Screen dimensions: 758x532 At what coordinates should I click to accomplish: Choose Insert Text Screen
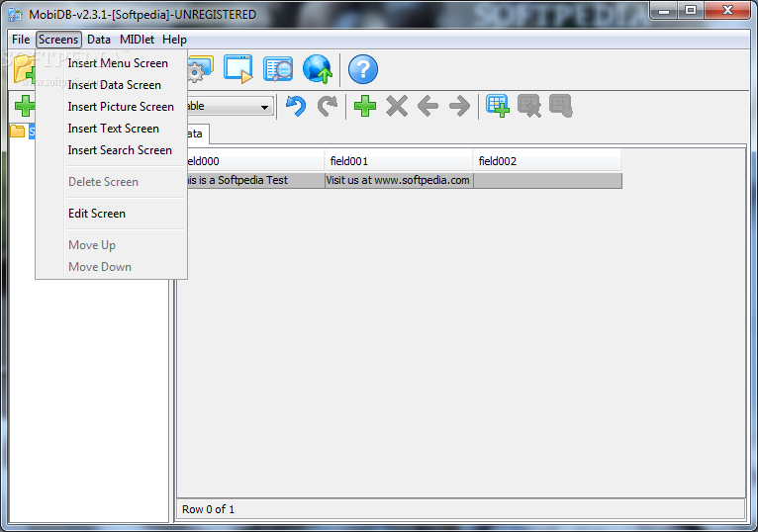tap(114, 129)
